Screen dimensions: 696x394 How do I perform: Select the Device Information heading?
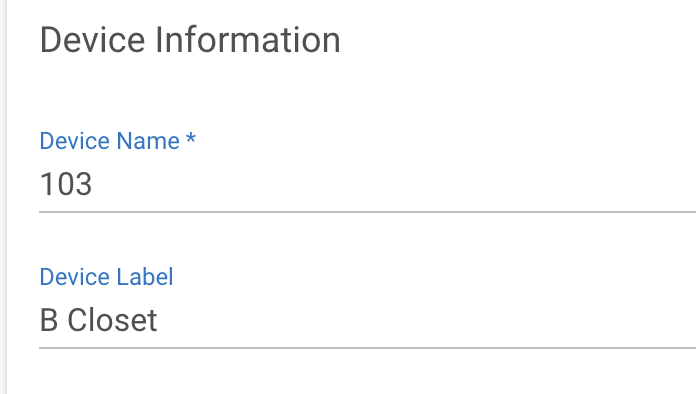190,40
